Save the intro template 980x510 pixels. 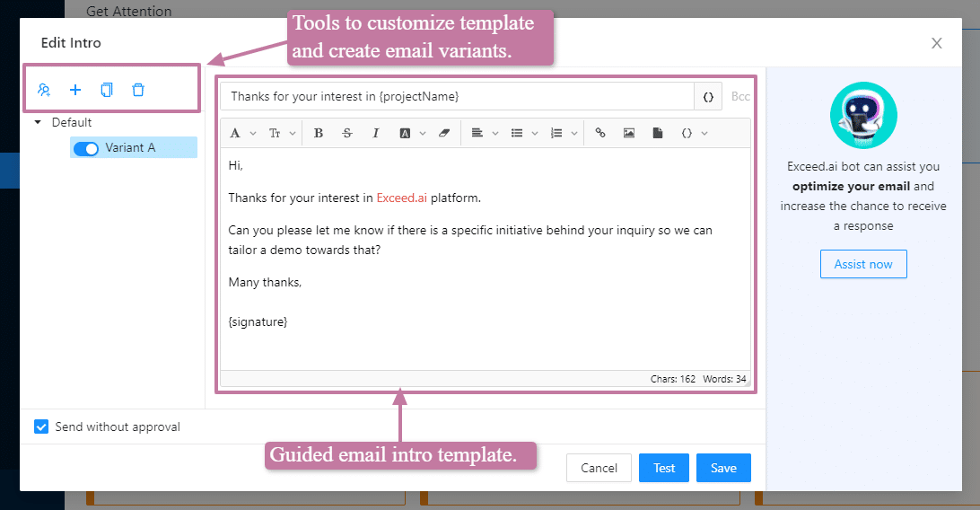click(723, 468)
